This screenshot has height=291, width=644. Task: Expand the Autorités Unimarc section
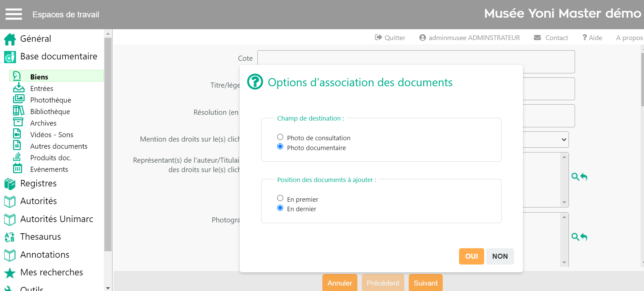point(56,219)
